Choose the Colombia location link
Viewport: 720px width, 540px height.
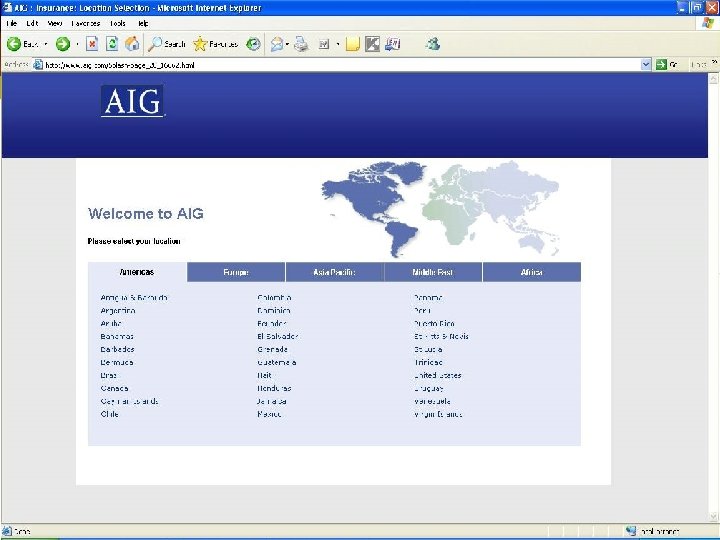pos(274,298)
